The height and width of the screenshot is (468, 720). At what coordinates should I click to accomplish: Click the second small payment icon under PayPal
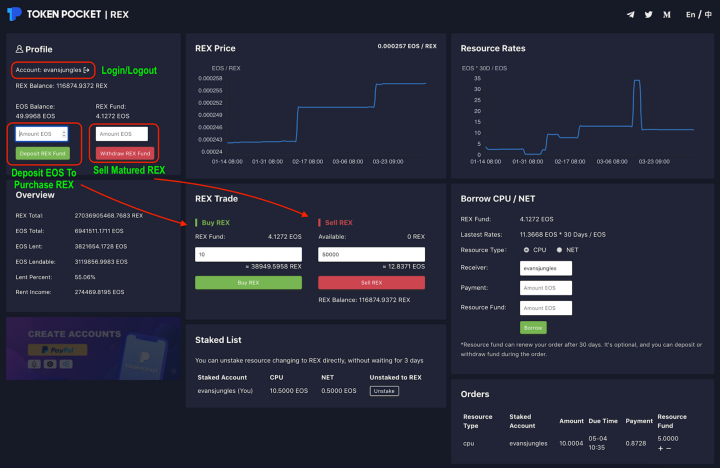50,364
